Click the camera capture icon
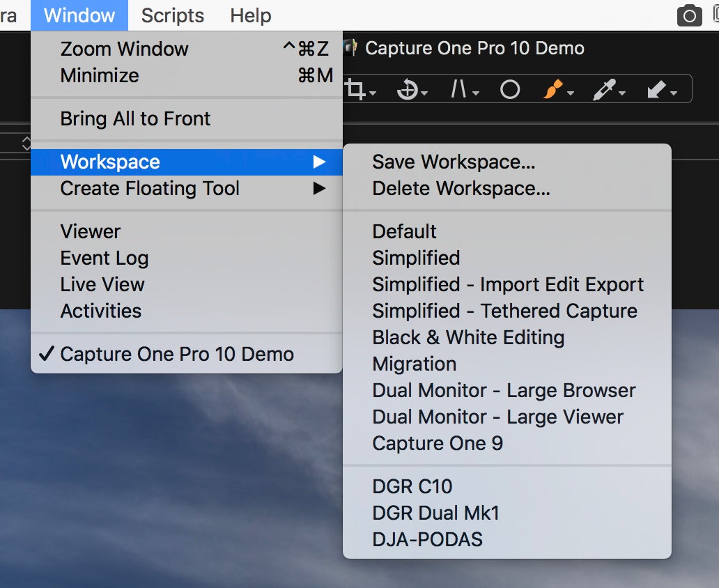The width and height of the screenshot is (719, 588). click(689, 16)
